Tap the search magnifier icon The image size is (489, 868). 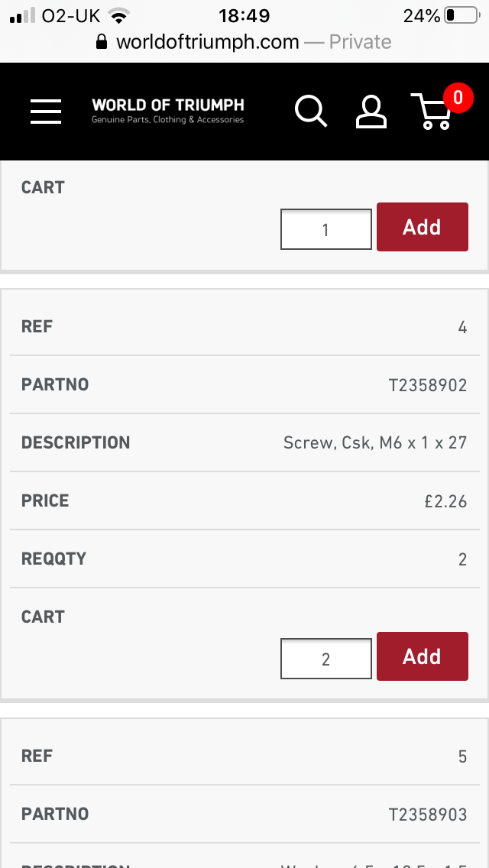coord(311,112)
